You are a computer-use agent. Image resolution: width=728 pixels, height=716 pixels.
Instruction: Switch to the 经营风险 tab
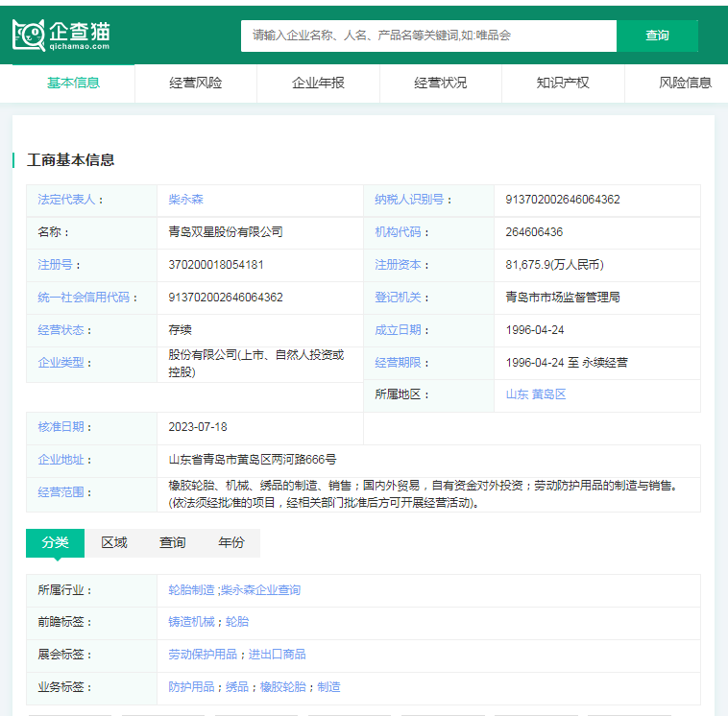tap(196, 83)
